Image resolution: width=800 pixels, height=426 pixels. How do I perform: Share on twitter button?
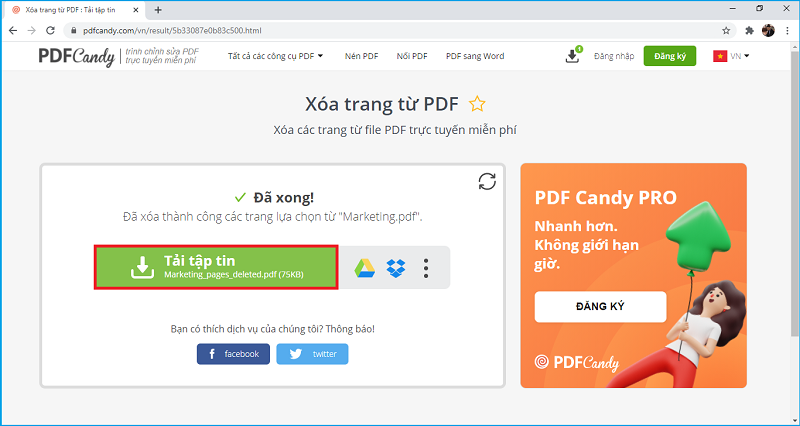tap(312, 354)
